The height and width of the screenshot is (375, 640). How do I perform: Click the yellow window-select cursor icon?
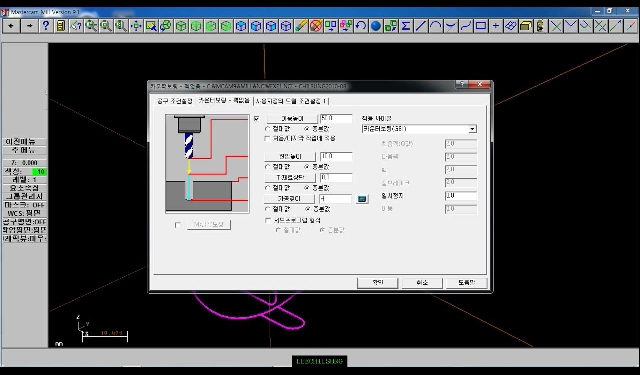click(x=151, y=26)
